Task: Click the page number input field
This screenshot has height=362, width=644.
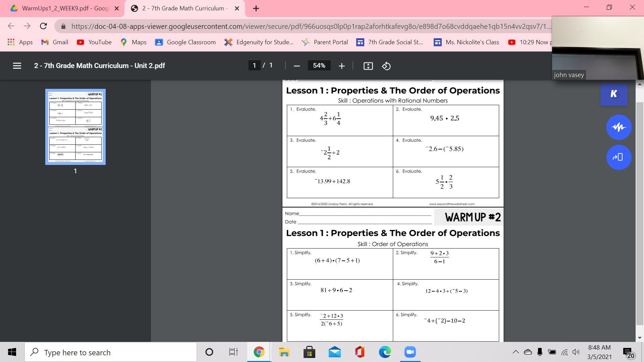Action: (x=254, y=65)
